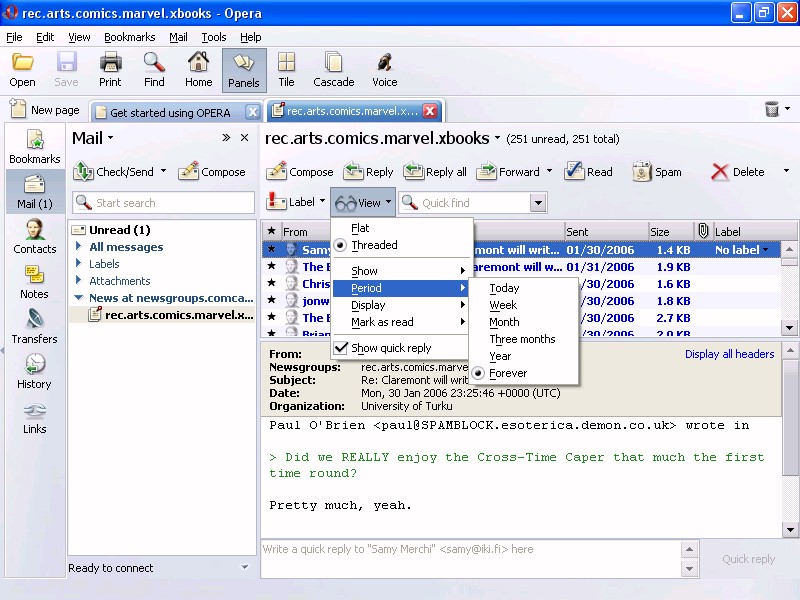Show the History panel
The height and width of the screenshot is (600, 800).
(35, 372)
